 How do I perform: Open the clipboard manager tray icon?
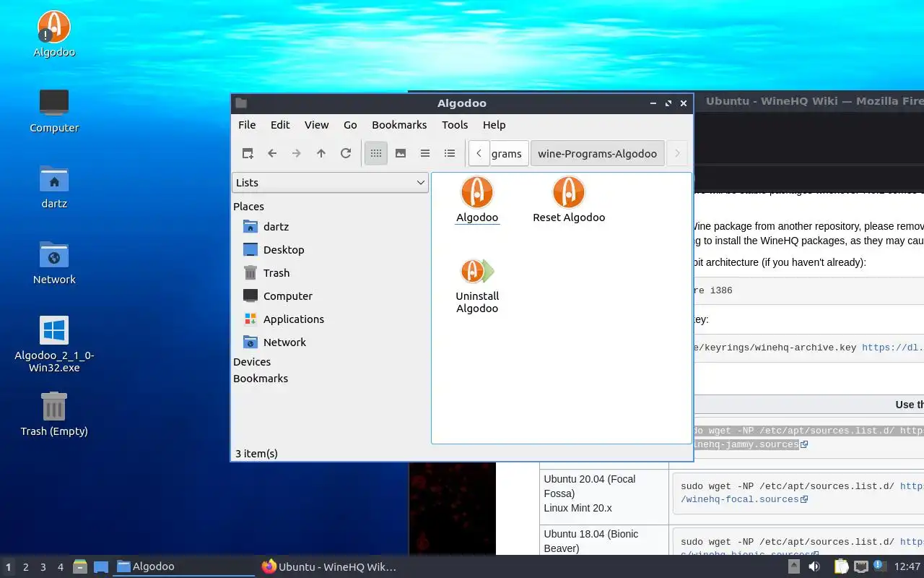tap(842, 566)
